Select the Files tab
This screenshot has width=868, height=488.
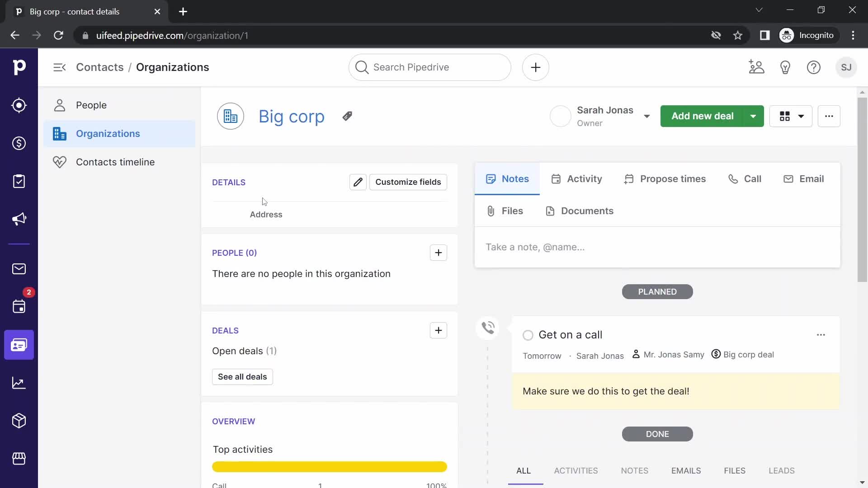(x=505, y=211)
